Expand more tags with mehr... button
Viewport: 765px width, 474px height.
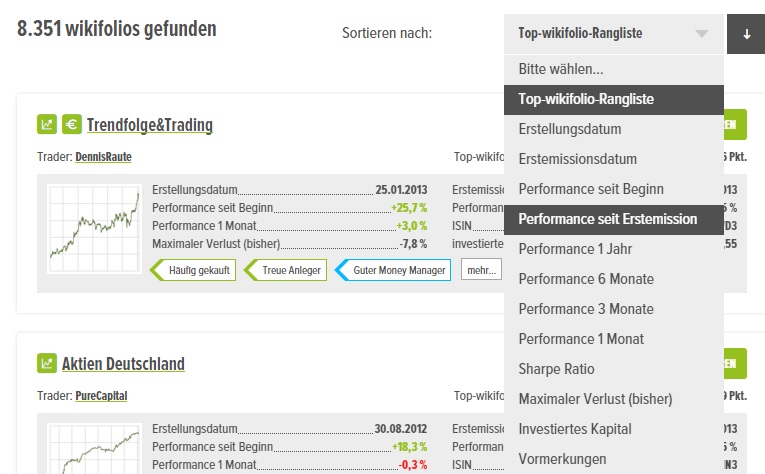click(481, 270)
